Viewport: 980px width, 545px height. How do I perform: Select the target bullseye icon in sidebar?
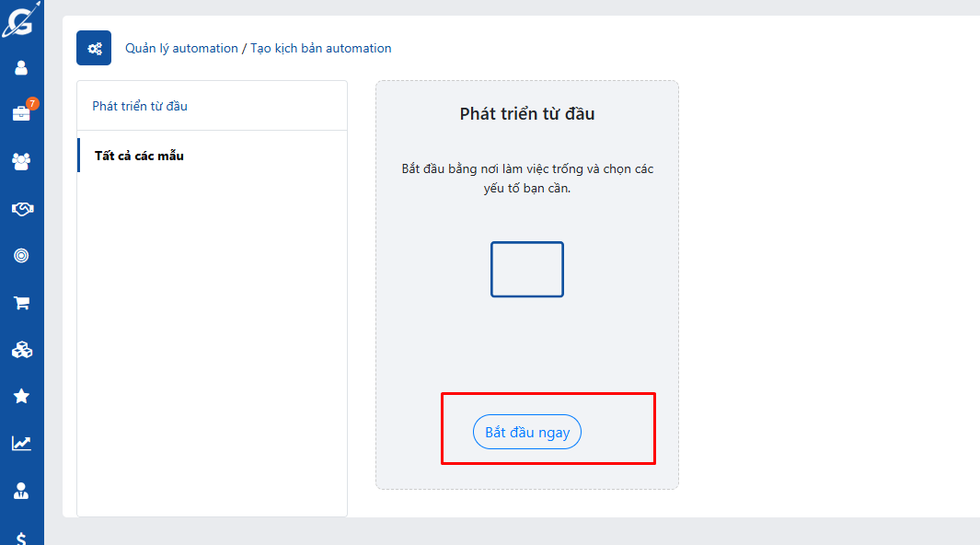tap(21, 256)
